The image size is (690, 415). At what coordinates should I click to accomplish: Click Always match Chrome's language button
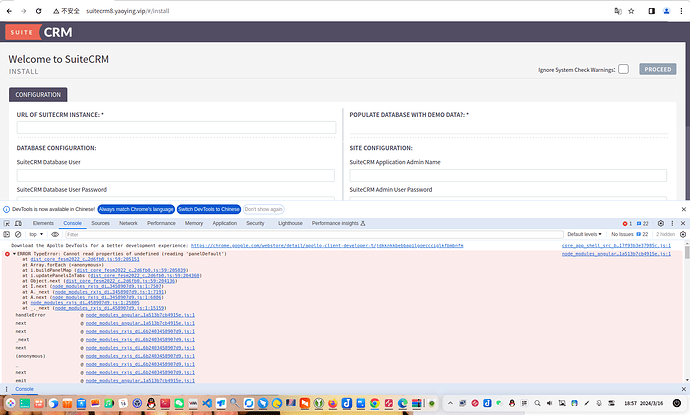(x=136, y=209)
